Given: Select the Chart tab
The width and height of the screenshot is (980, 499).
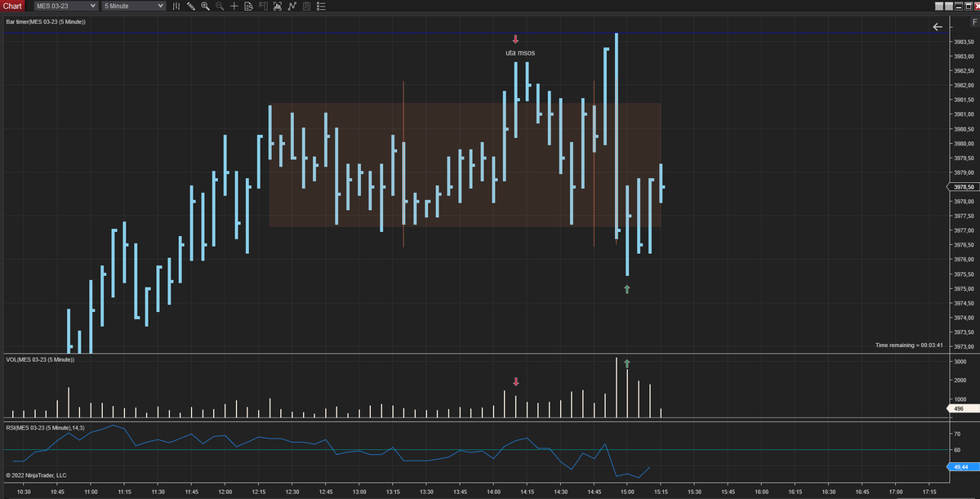Looking at the screenshot, I should click(14, 6).
